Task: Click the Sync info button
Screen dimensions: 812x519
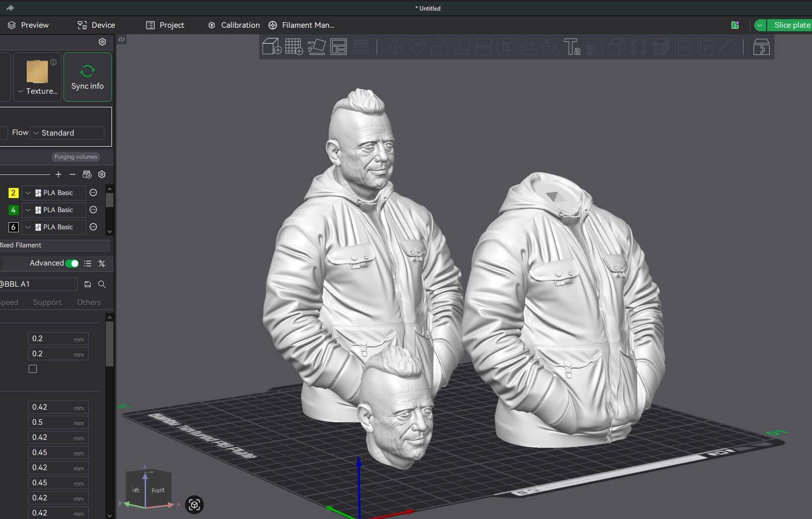Action: point(88,77)
